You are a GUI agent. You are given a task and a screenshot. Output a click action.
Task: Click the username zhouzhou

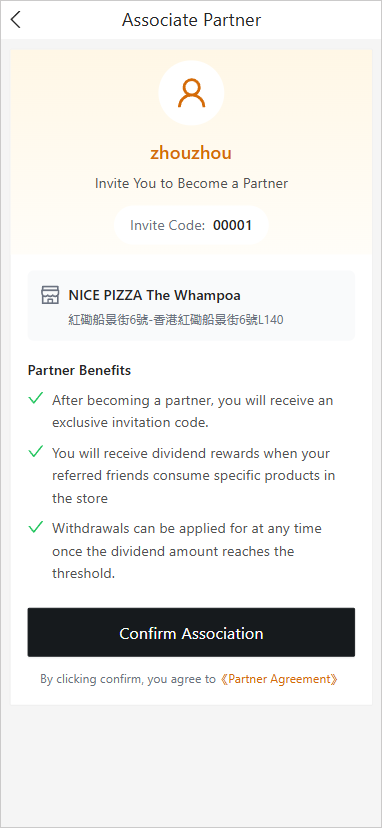point(191,153)
